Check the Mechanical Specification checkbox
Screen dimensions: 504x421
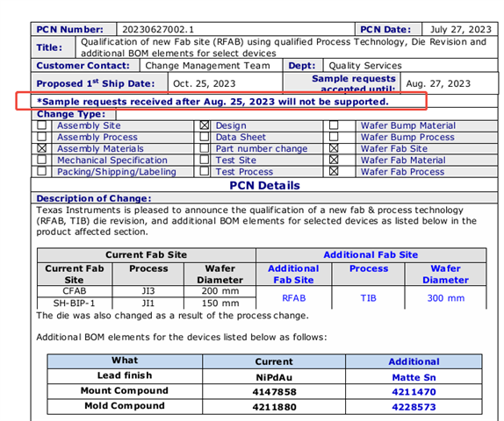click(x=42, y=160)
